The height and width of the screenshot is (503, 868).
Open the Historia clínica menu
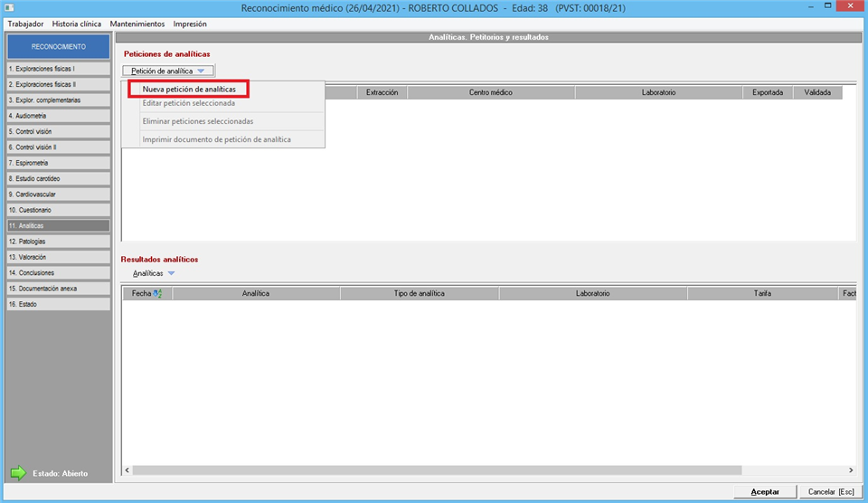point(77,24)
